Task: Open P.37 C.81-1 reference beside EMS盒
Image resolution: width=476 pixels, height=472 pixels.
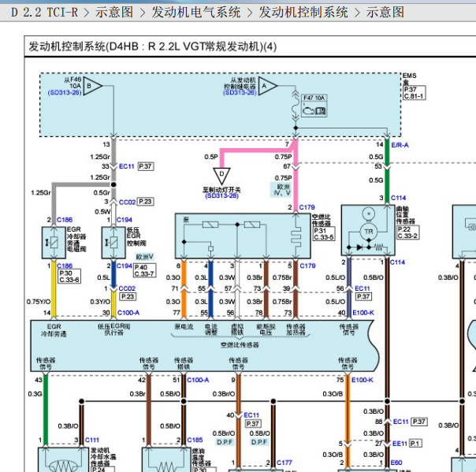Action: pyautogui.click(x=415, y=92)
